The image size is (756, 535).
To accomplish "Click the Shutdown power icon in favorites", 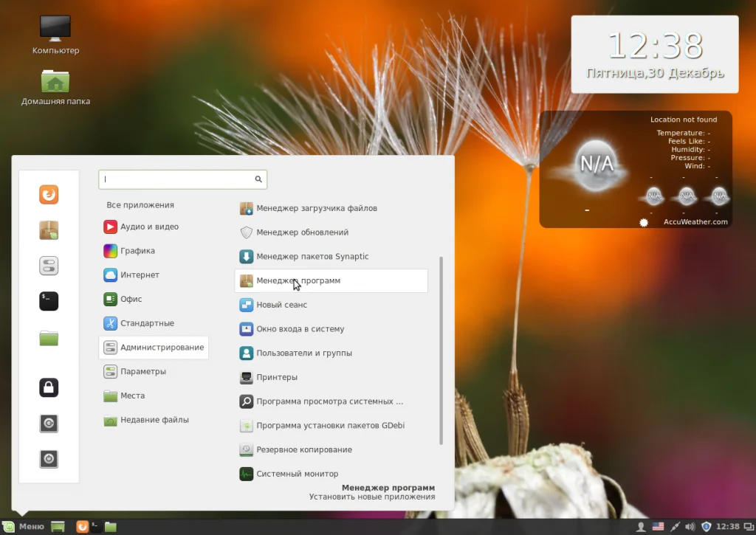I will pyautogui.click(x=49, y=458).
